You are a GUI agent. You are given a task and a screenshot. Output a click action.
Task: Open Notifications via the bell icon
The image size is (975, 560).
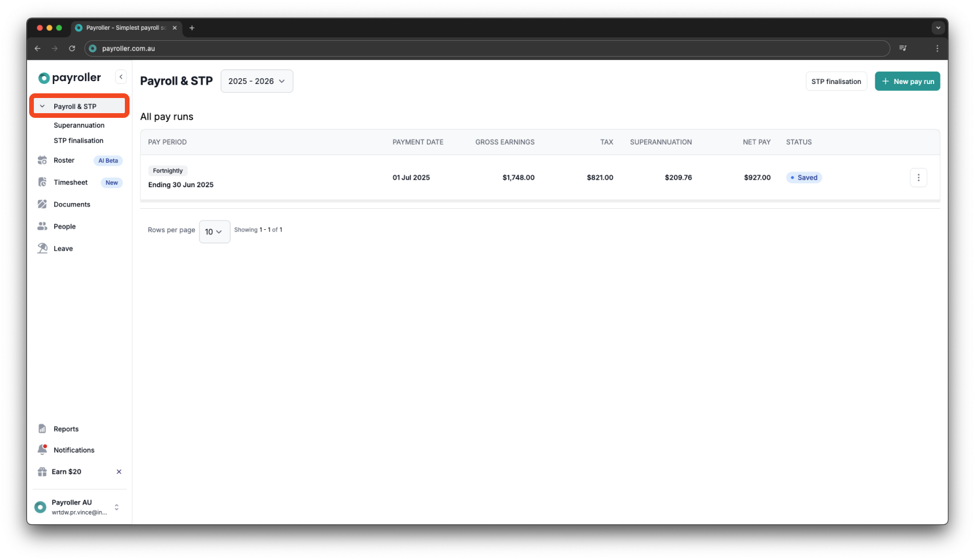click(43, 449)
